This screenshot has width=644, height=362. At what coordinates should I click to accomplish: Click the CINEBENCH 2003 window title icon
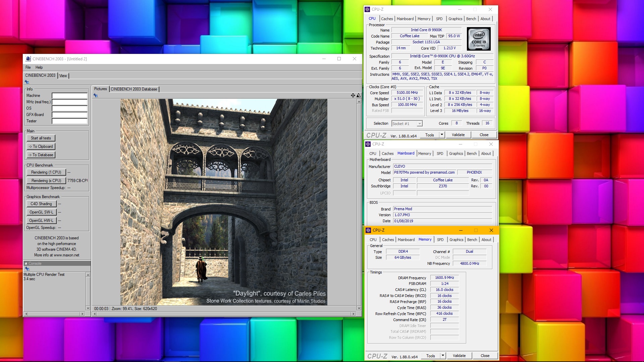click(x=28, y=59)
